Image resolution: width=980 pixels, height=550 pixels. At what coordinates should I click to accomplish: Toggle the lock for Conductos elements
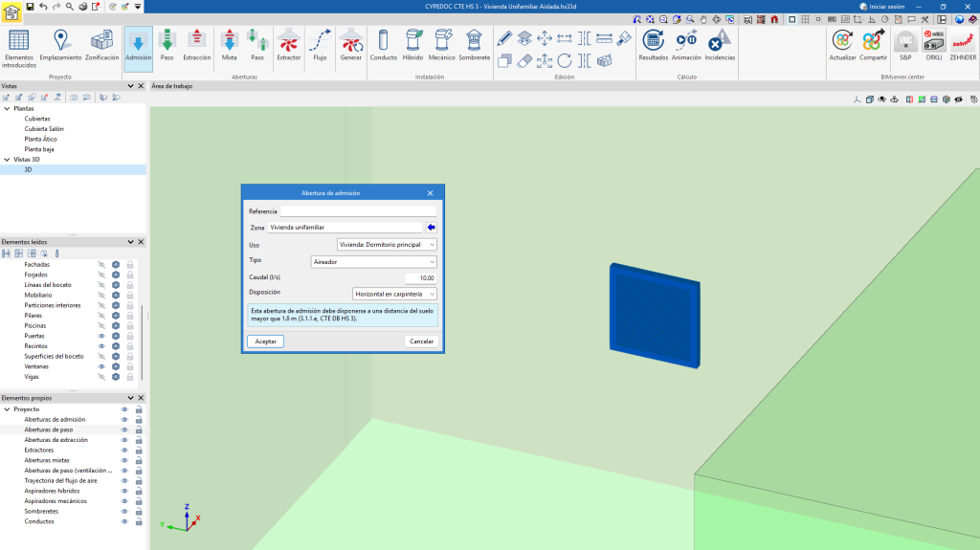tap(139, 521)
